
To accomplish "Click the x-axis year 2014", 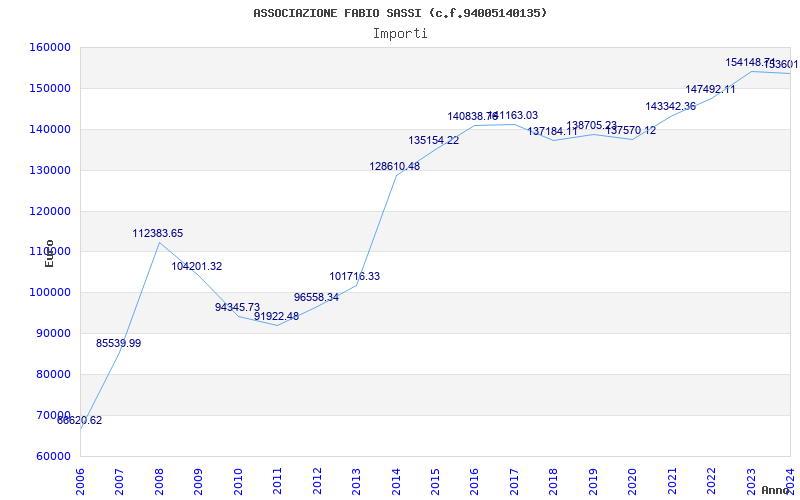I will 395,482.
